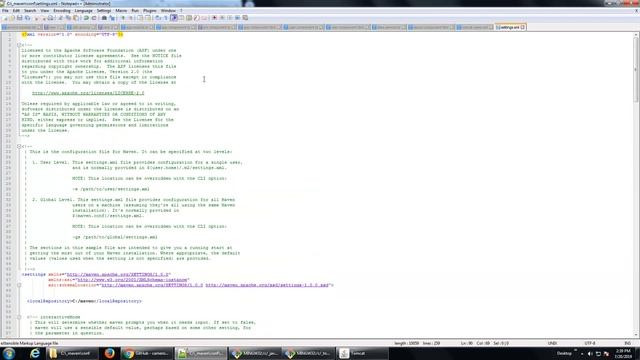The image size is (640, 360).
Task: Open the Windows Start menu
Action: point(9,353)
